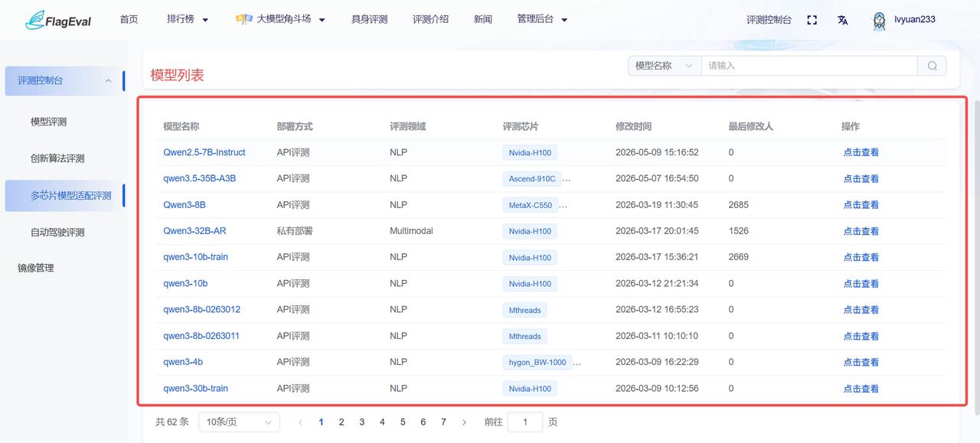Open the qwen3-4b model link
This screenshot has width=980, height=443.
click(183, 362)
